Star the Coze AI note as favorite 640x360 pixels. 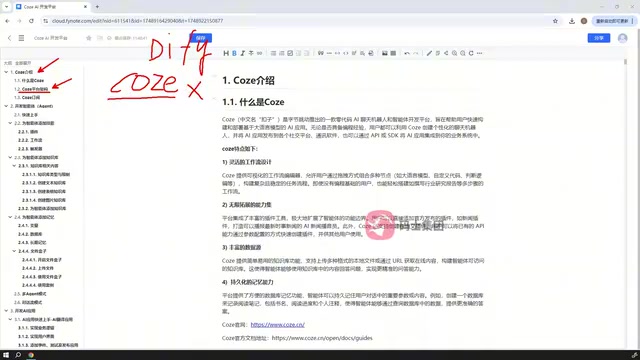click(x=89, y=38)
